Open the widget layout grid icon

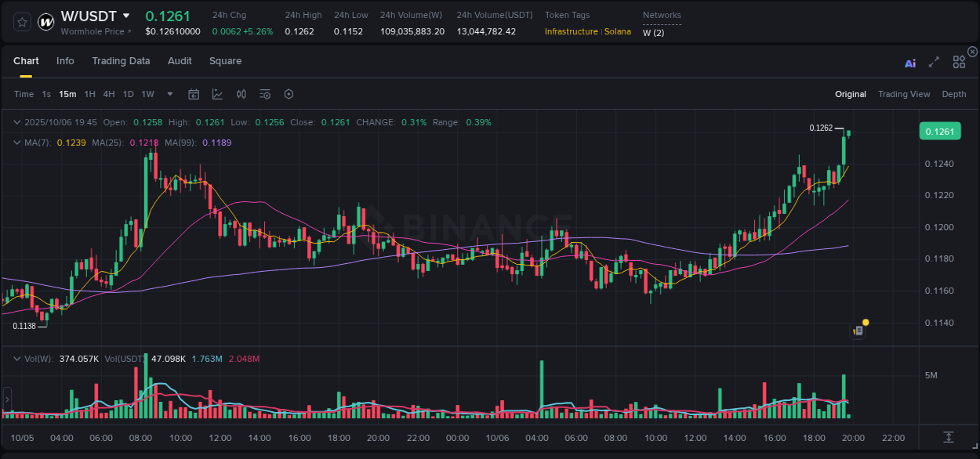coord(958,60)
